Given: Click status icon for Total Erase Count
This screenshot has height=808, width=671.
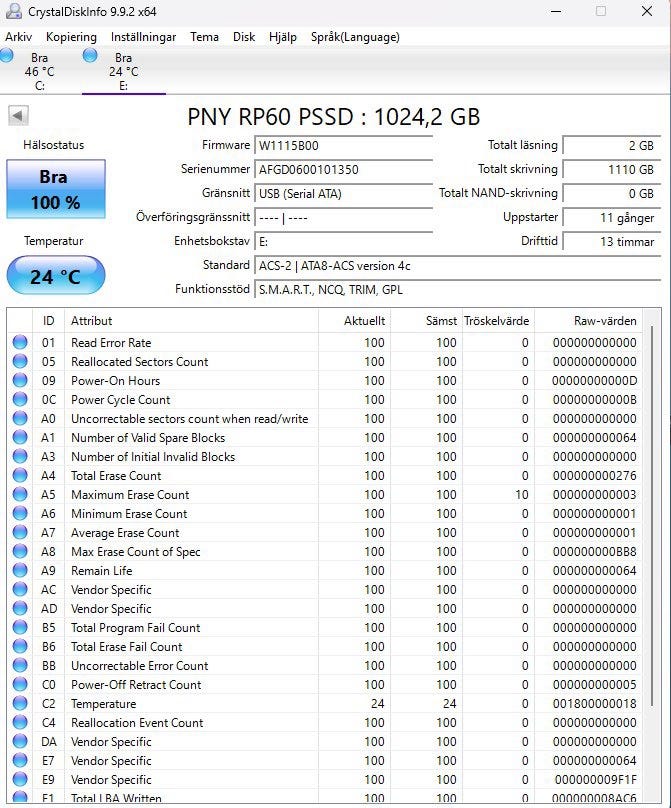Looking at the screenshot, I should [20, 475].
